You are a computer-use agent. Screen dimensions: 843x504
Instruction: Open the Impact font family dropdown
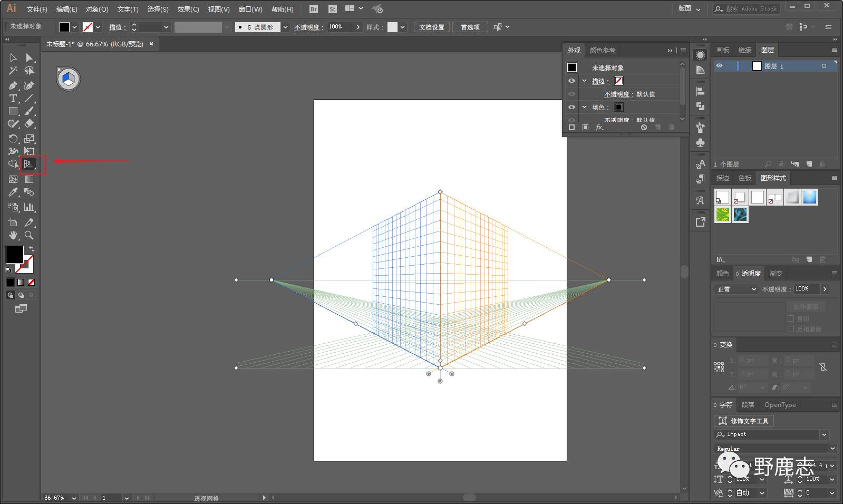(824, 434)
